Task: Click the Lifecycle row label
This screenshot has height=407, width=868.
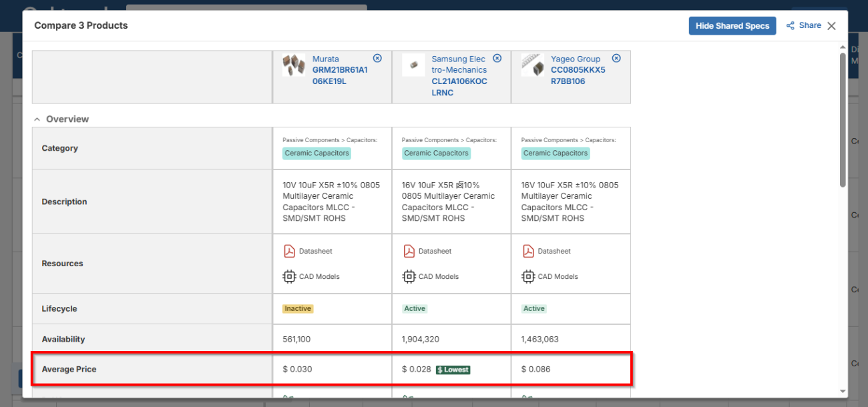Action: [x=59, y=309]
